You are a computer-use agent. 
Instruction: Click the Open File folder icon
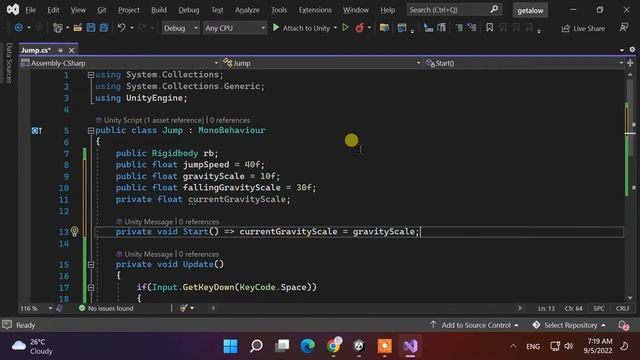coord(78,28)
